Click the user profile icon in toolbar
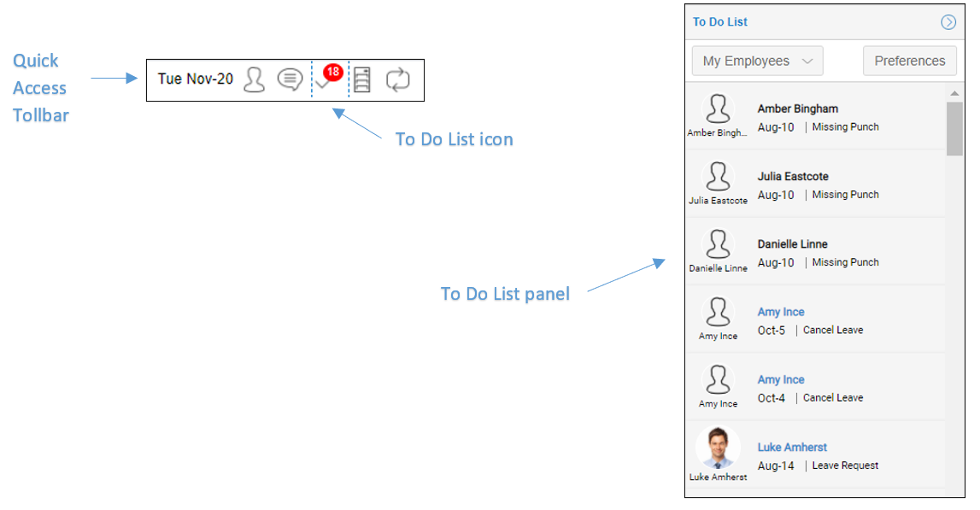 coord(254,79)
